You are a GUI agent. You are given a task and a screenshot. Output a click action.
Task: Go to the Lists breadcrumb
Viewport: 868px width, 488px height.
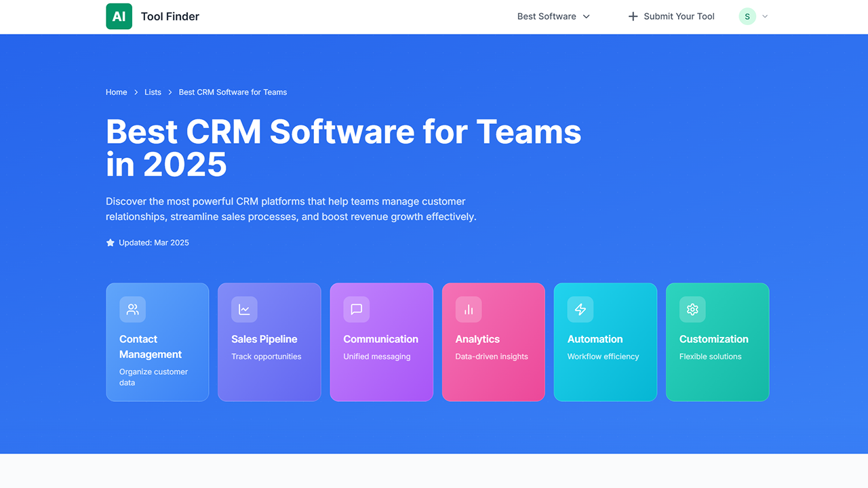[x=153, y=92]
